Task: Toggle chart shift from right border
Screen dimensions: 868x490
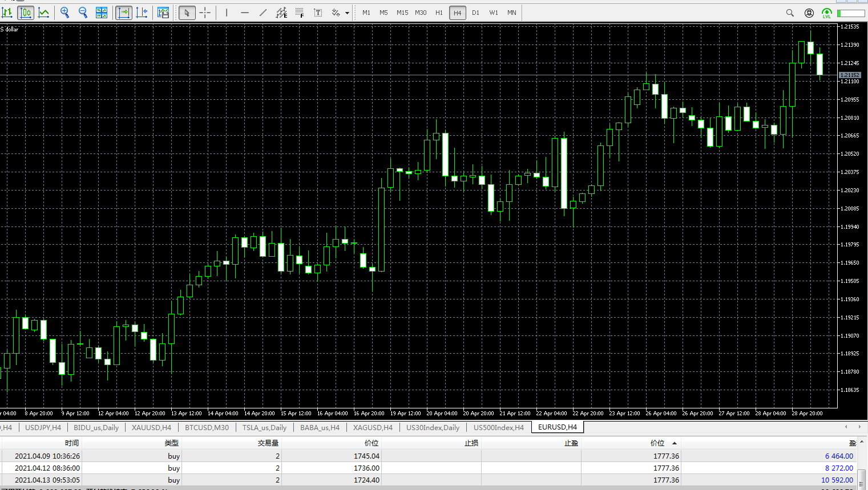Action: (142, 13)
